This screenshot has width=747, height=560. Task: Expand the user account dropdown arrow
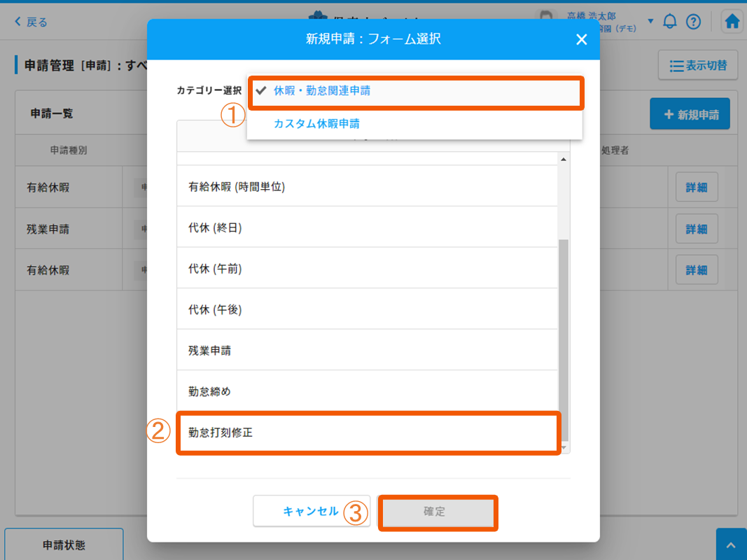pos(650,21)
